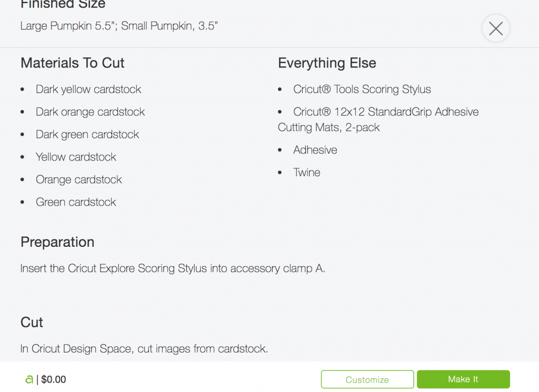539x392 pixels.
Task: Click the Green cardstock list entry
Action: pyautogui.click(x=76, y=202)
